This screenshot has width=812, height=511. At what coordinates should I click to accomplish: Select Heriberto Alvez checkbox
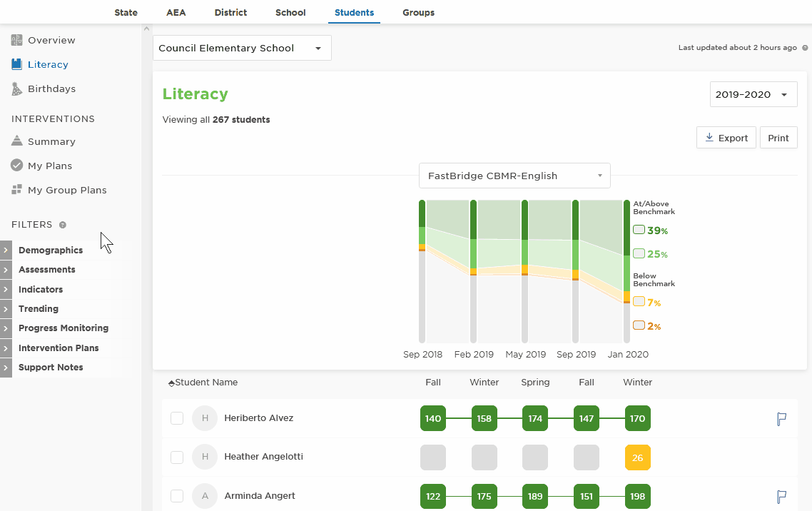pyautogui.click(x=177, y=418)
